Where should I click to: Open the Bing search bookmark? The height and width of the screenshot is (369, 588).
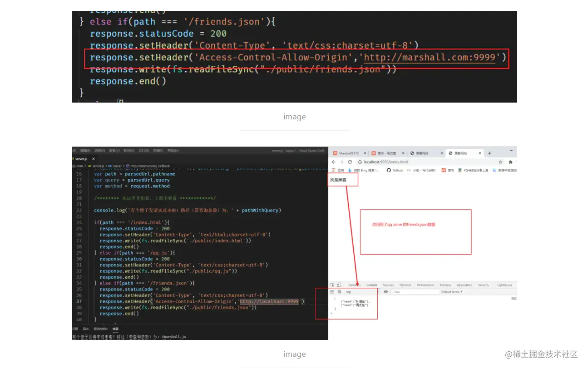pyautogui.click(x=364, y=170)
